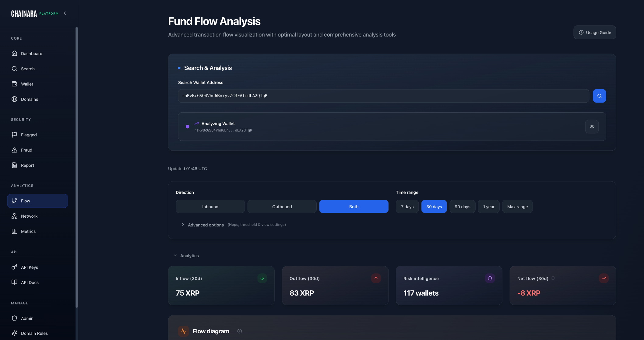Click the Inflow (30d) 75 XRP card
This screenshot has height=340, width=644.
221,286
